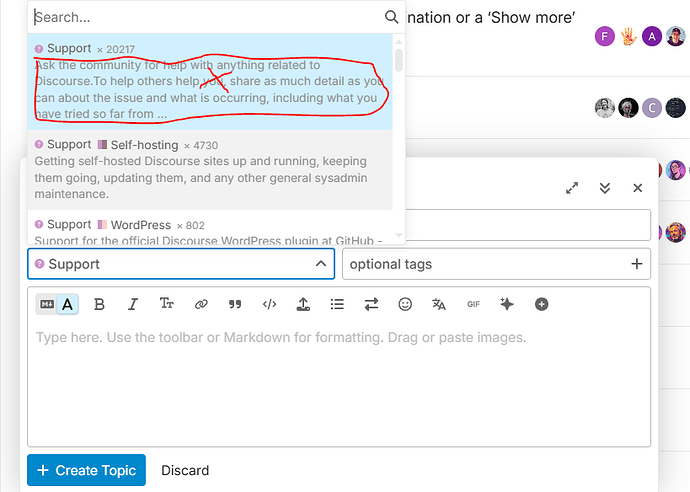Viewport: 690px width, 492px height.
Task: Click category list scrollbar thumb
Action: pyautogui.click(x=399, y=60)
